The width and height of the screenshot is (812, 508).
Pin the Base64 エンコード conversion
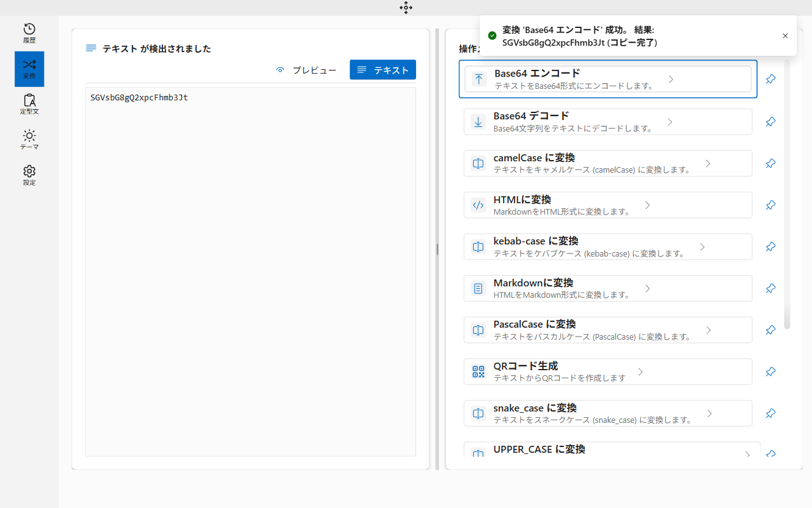(770, 79)
